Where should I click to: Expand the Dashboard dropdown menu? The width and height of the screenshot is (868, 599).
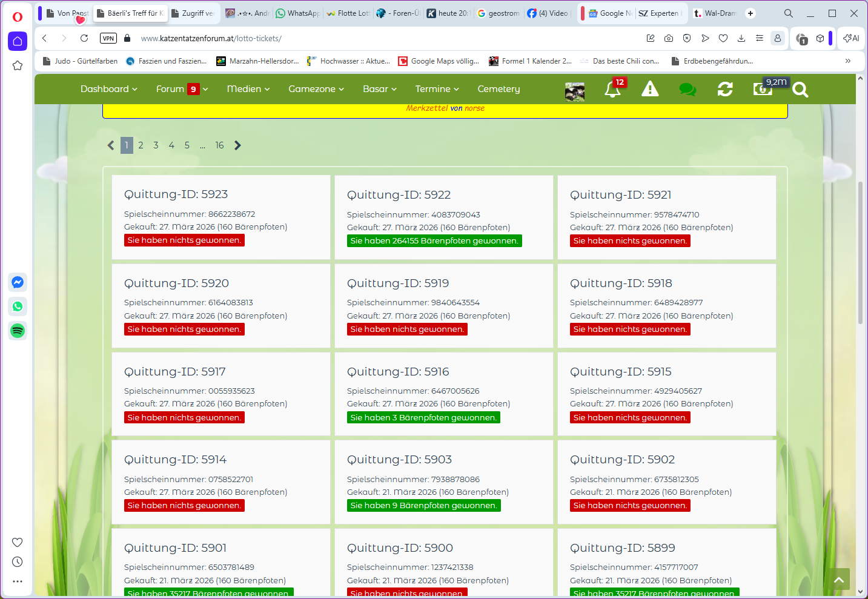pos(108,89)
